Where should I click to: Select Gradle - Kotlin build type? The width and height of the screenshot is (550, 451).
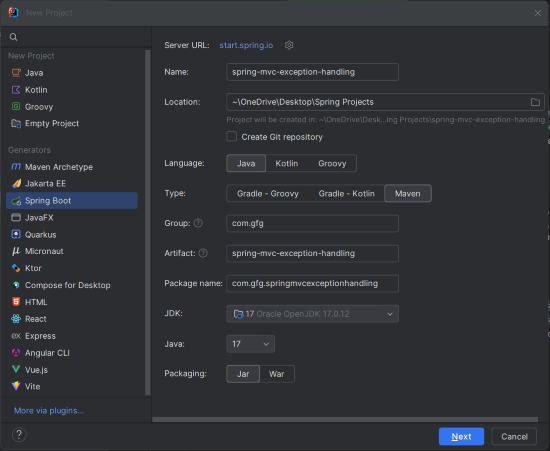click(x=346, y=194)
